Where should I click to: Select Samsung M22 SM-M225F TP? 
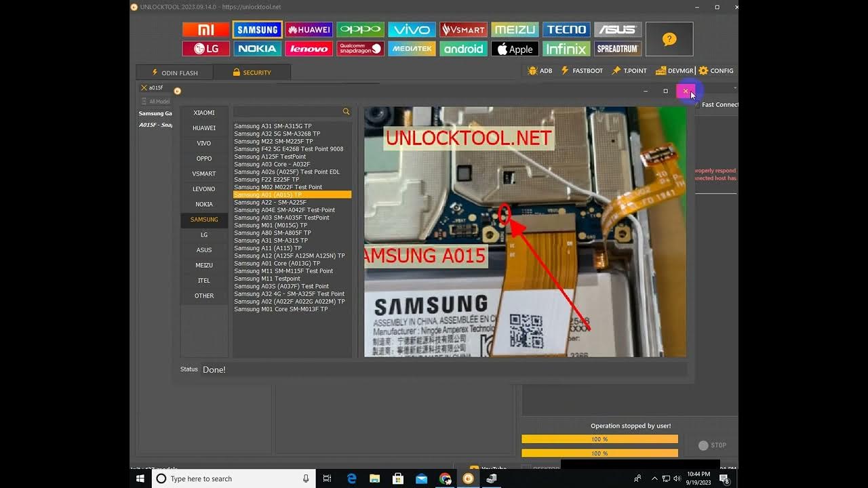point(292,142)
